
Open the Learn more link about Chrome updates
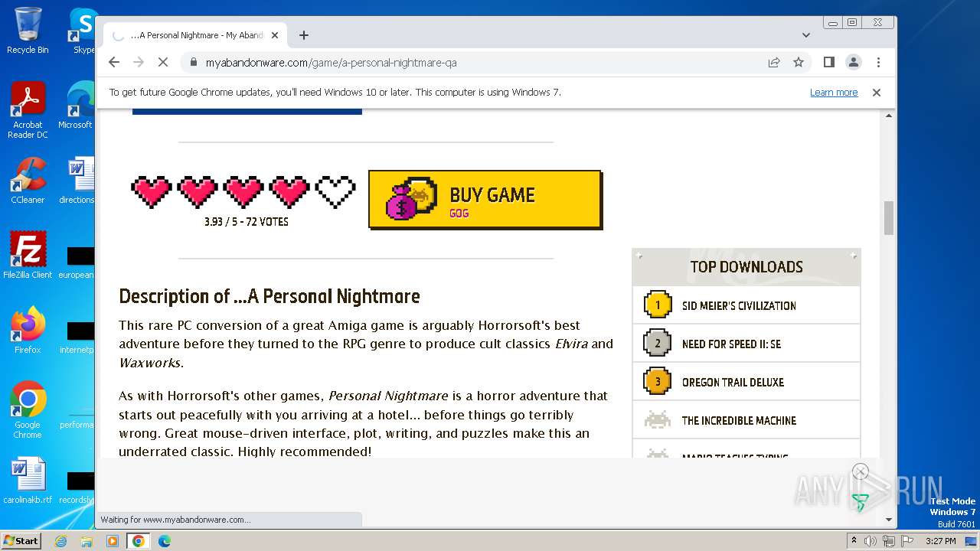coord(834,93)
